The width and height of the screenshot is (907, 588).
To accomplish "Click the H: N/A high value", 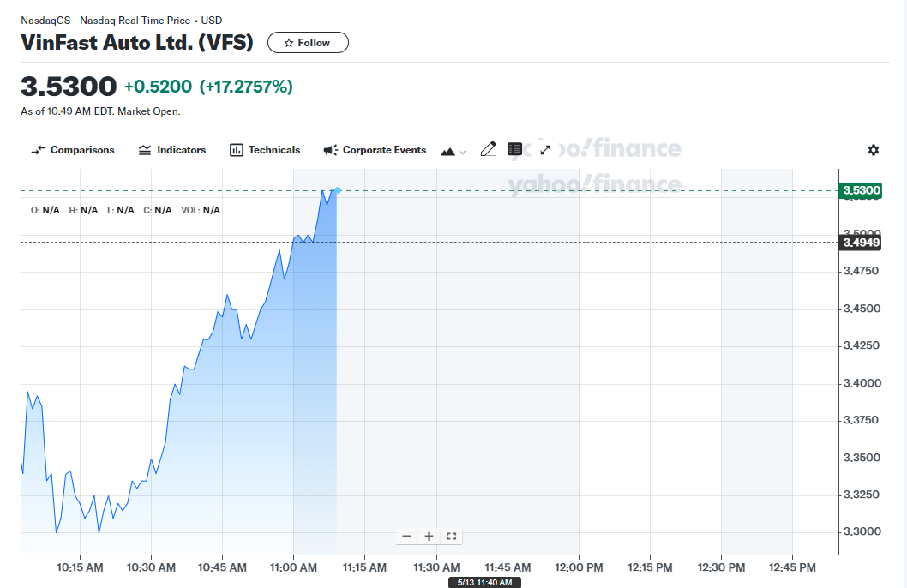I will tap(83, 211).
